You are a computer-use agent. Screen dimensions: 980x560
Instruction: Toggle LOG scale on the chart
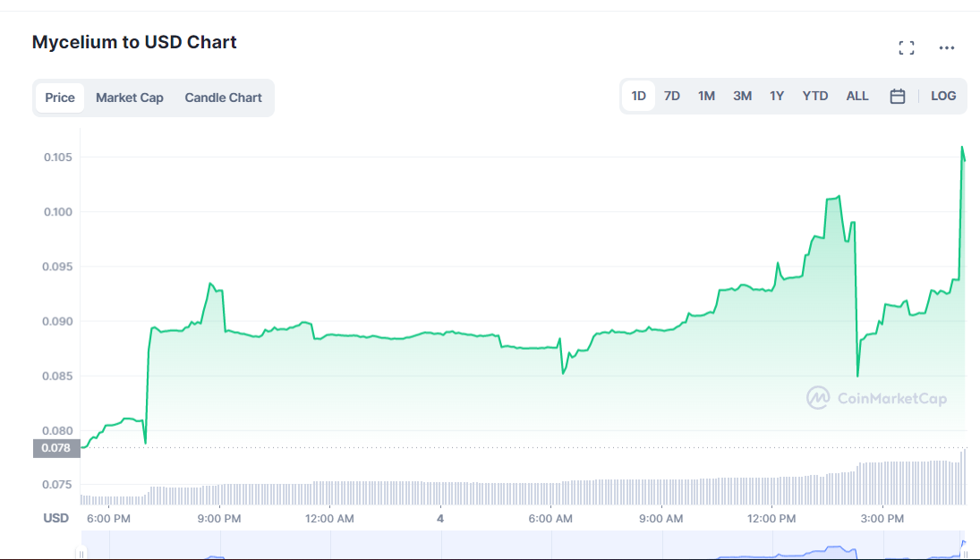coord(943,97)
